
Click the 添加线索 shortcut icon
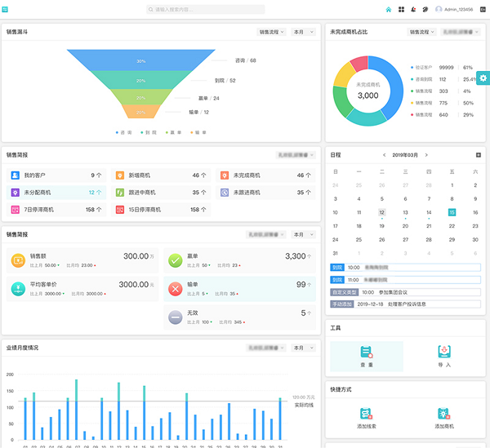367,415
